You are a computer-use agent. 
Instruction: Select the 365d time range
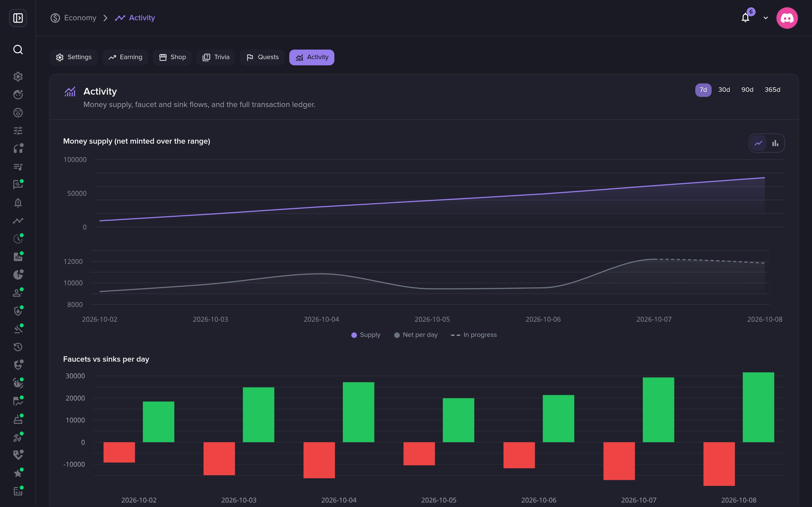point(772,90)
